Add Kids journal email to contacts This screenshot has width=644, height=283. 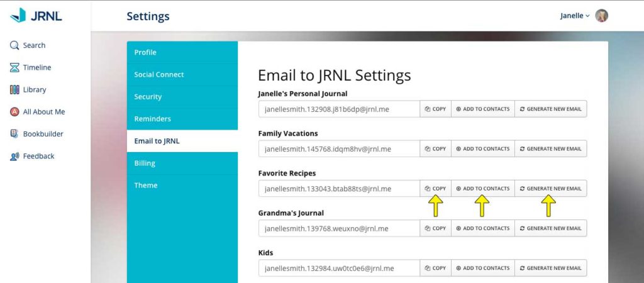[x=483, y=268]
